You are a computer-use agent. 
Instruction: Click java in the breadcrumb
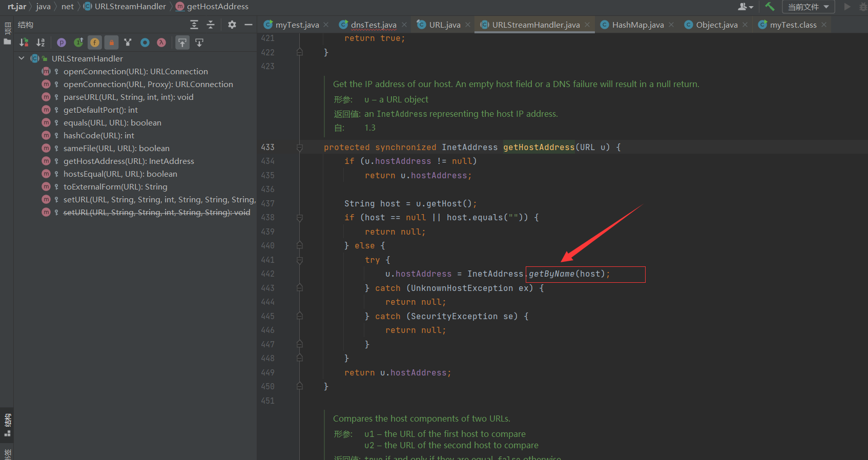(43, 7)
